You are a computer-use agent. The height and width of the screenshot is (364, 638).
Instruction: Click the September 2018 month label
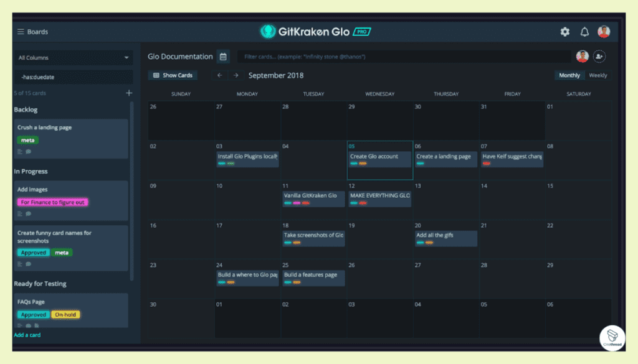coord(276,75)
